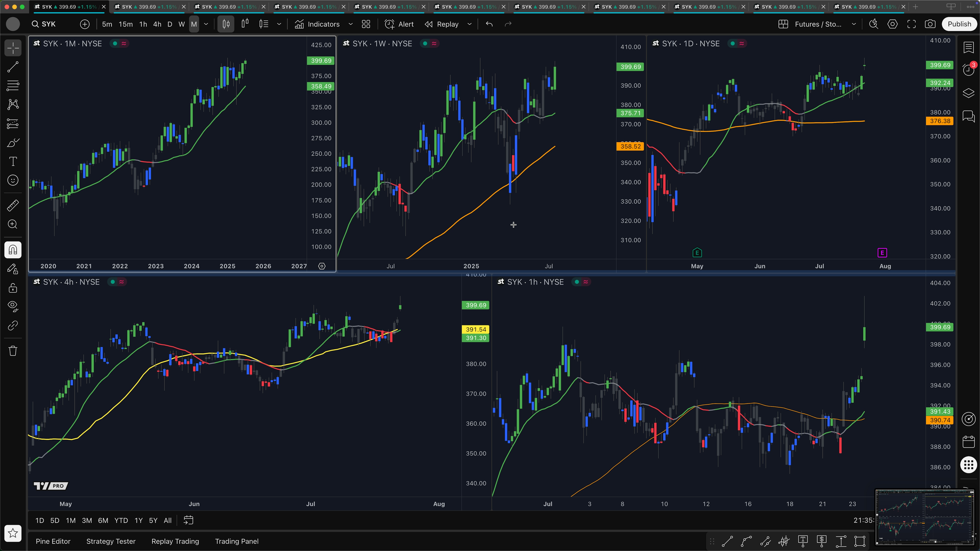Open the emoji icons tool

coord(13,180)
